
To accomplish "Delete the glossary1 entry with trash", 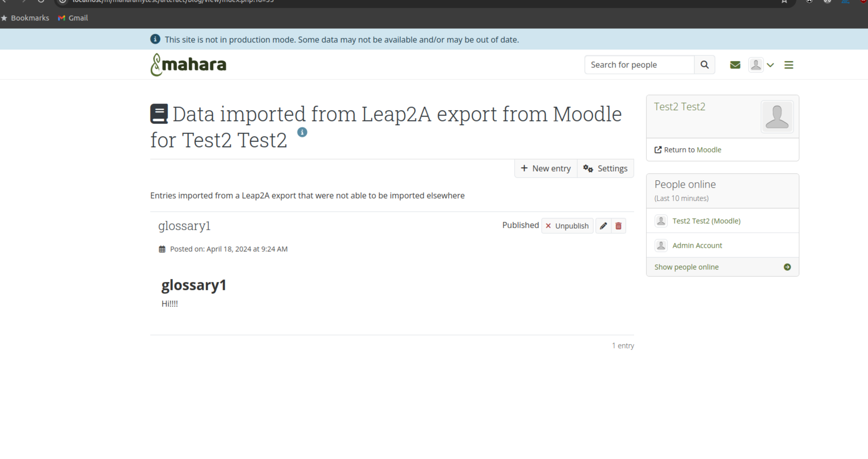I will point(618,226).
